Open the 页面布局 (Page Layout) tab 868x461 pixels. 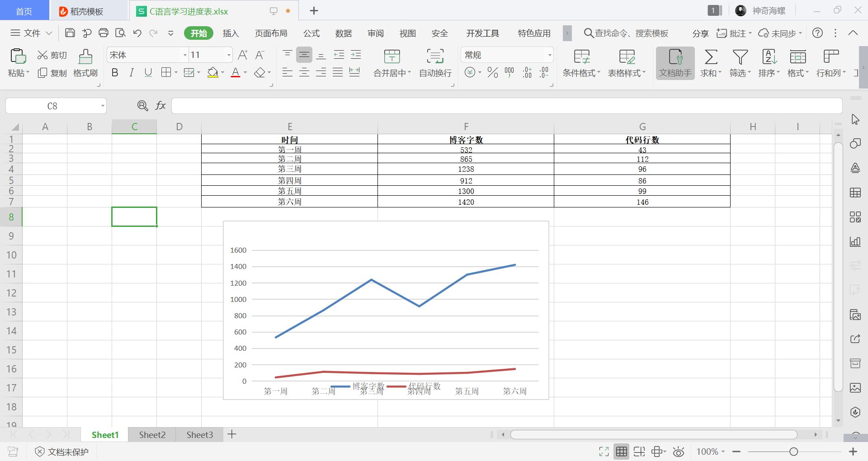[x=271, y=33]
